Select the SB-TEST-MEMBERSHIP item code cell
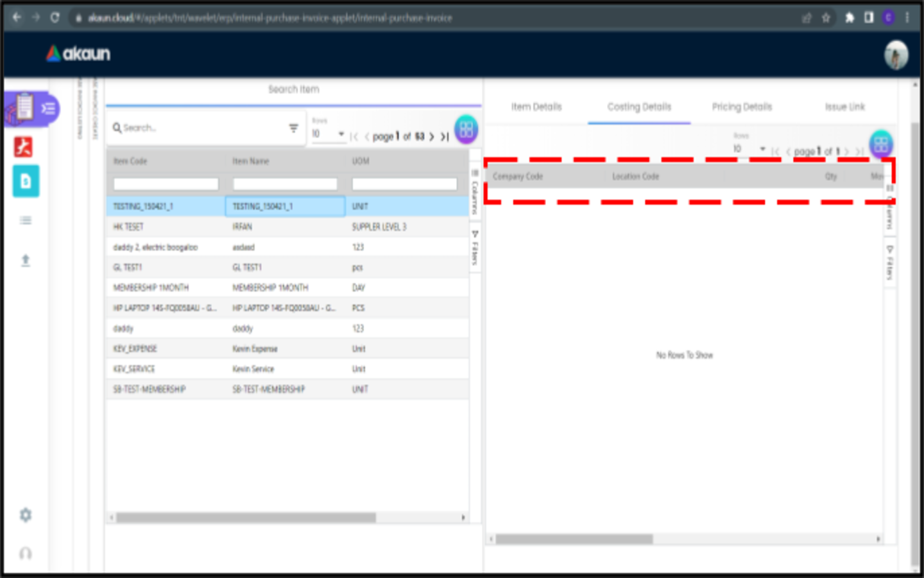The width and height of the screenshot is (924, 578). click(x=166, y=389)
